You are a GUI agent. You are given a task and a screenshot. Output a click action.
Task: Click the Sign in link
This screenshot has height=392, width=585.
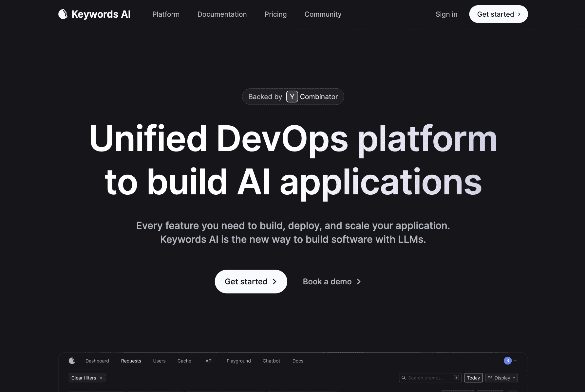pyautogui.click(x=446, y=14)
